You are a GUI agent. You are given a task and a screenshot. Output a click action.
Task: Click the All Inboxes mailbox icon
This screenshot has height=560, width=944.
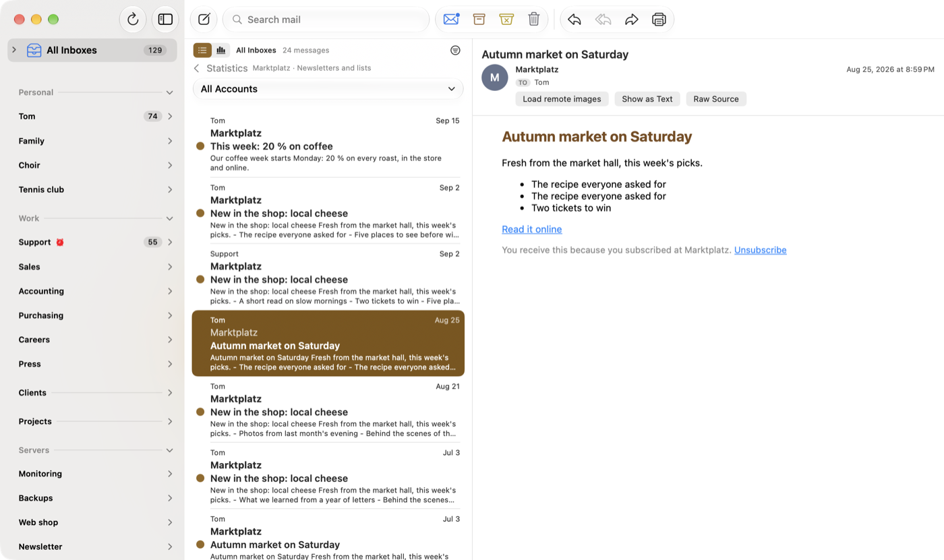(34, 51)
